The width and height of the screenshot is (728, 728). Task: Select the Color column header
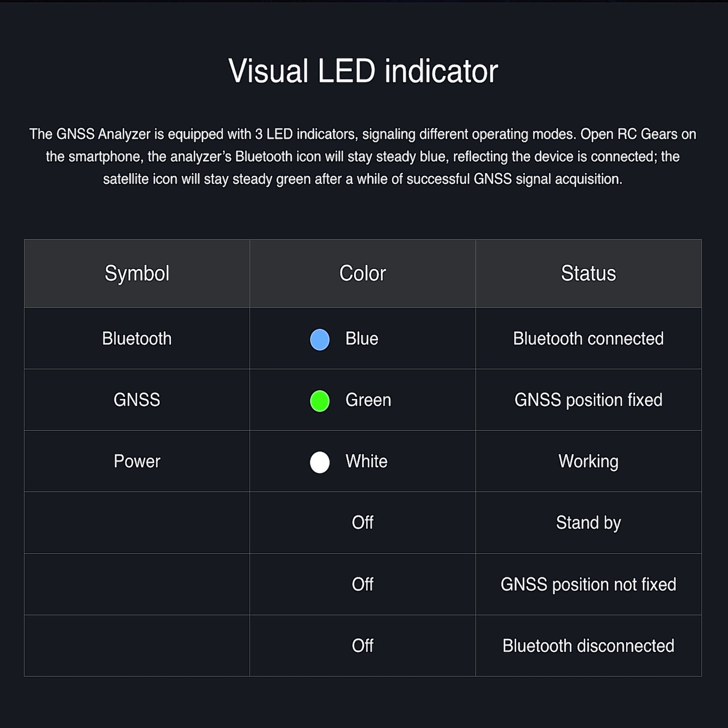click(362, 274)
